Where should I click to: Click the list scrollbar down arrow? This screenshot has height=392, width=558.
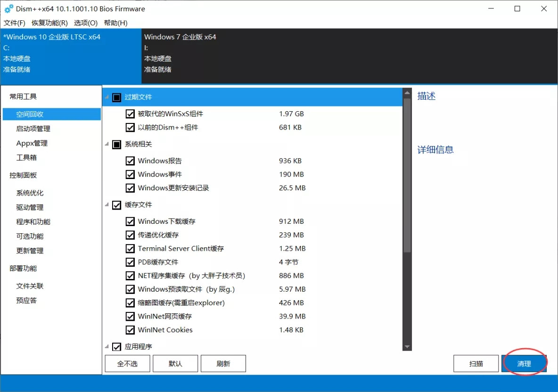tap(407, 346)
